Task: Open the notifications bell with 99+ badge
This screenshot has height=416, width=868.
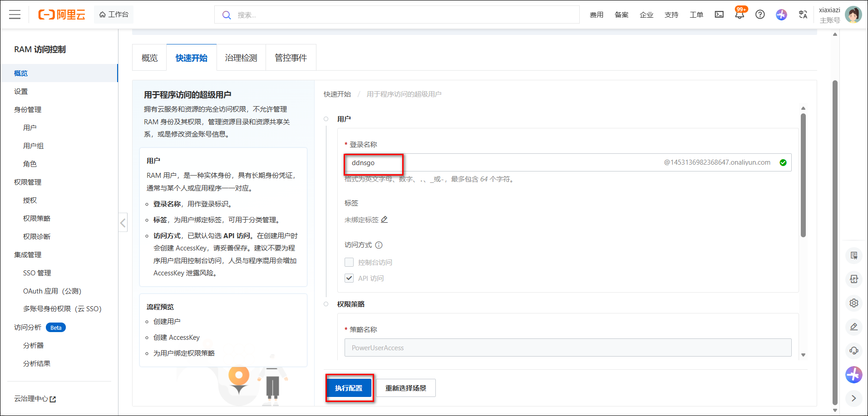Action: click(740, 15)
